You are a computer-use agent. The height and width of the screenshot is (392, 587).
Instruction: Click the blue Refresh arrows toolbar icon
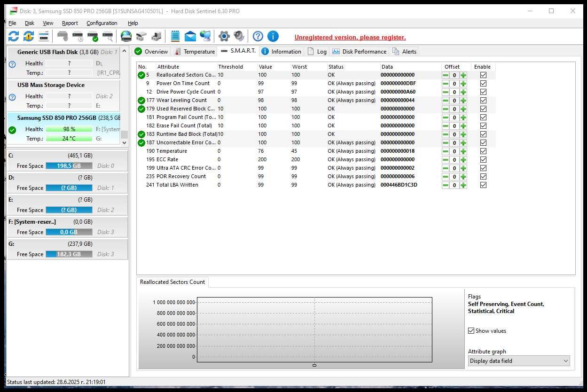coord(14,36)
